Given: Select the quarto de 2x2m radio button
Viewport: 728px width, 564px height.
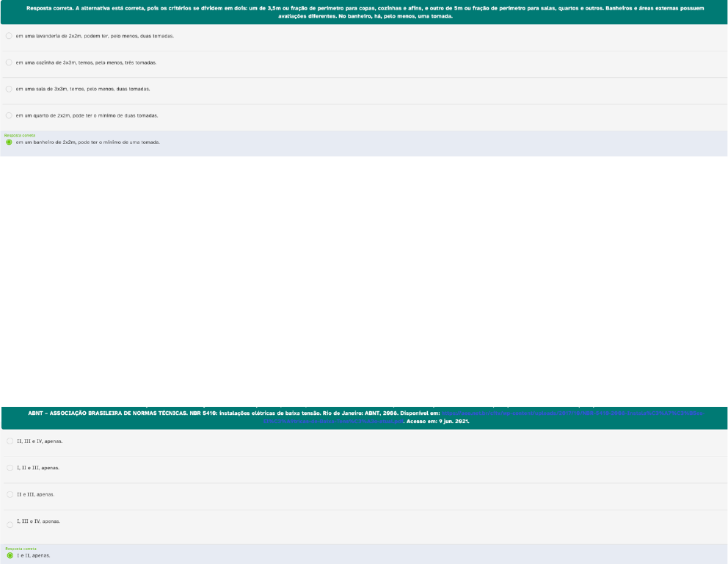Looking at the screenshot, I should 9,115.
